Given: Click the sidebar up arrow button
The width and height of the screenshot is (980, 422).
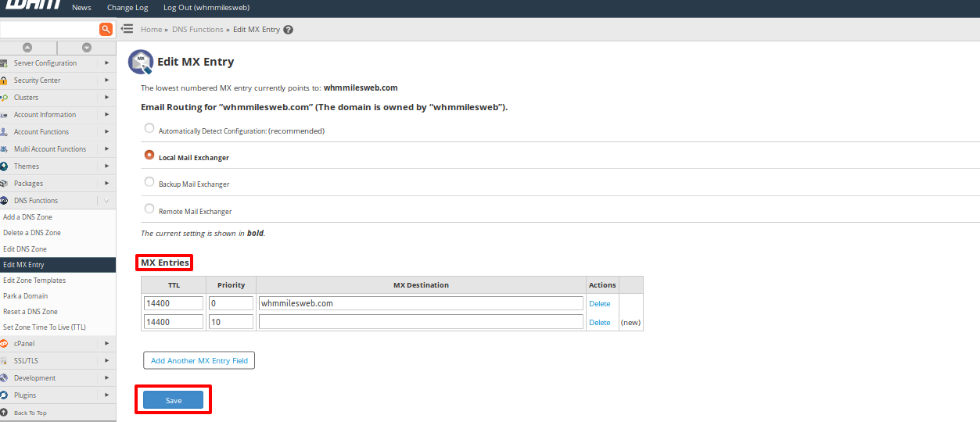Looking at the screenshot, I should tap(27, 48).
